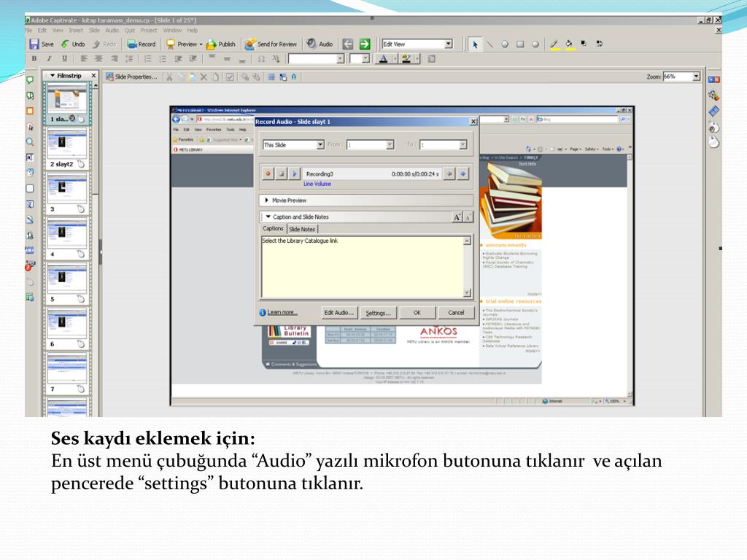747x560 pixels.
Task: Open the Insert menu
Action: point(76,30)
